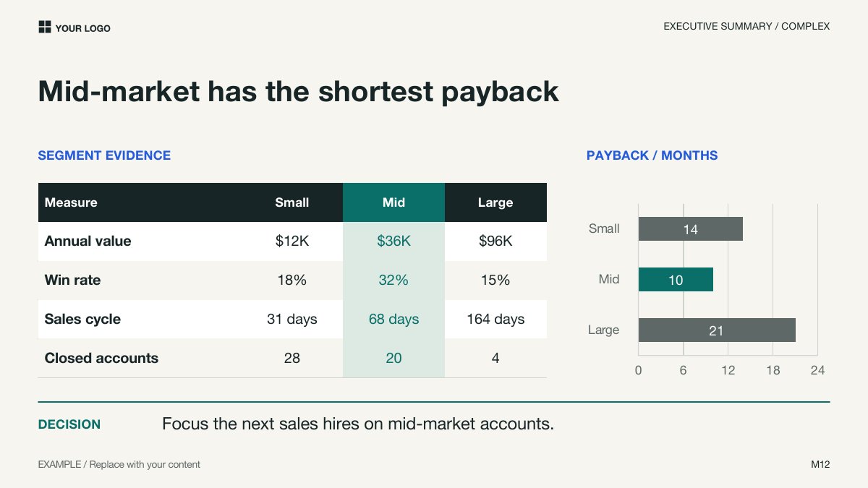Select the '$12K' cell
The width and height of the screenshot is (868, 488).
pos(292,241)
